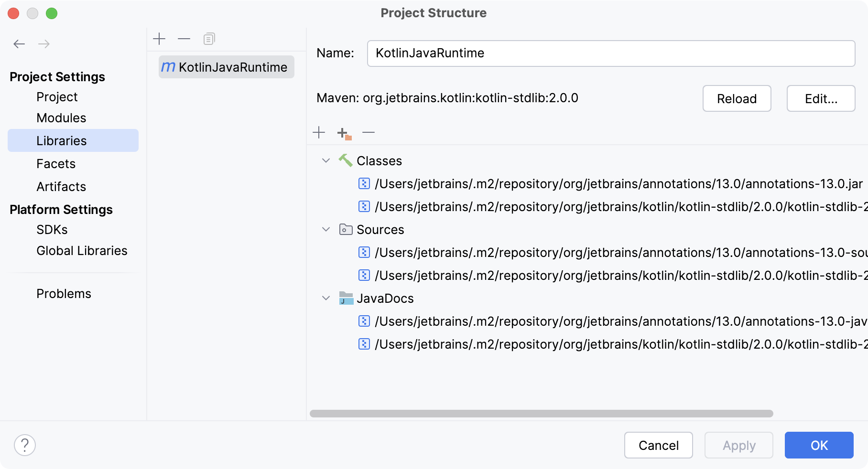This screenshot has height=469, width=868.
Task: Select the KotlinJavaRuntime library
Action: point(226,67)
